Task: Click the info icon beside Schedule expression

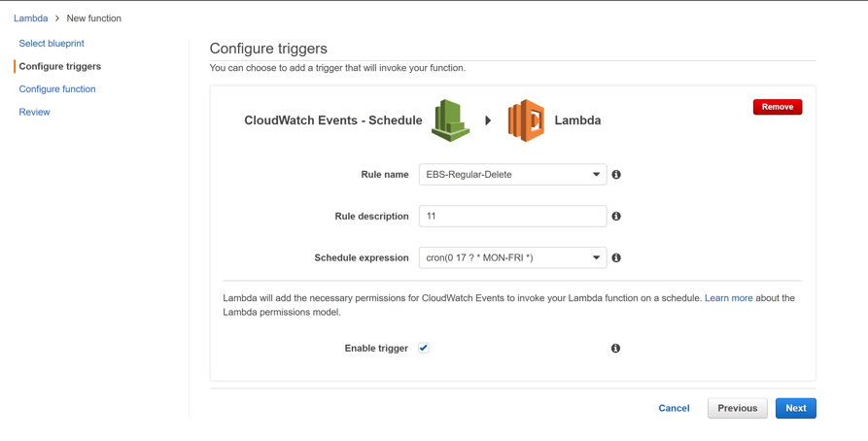Action: click(616, 258)
